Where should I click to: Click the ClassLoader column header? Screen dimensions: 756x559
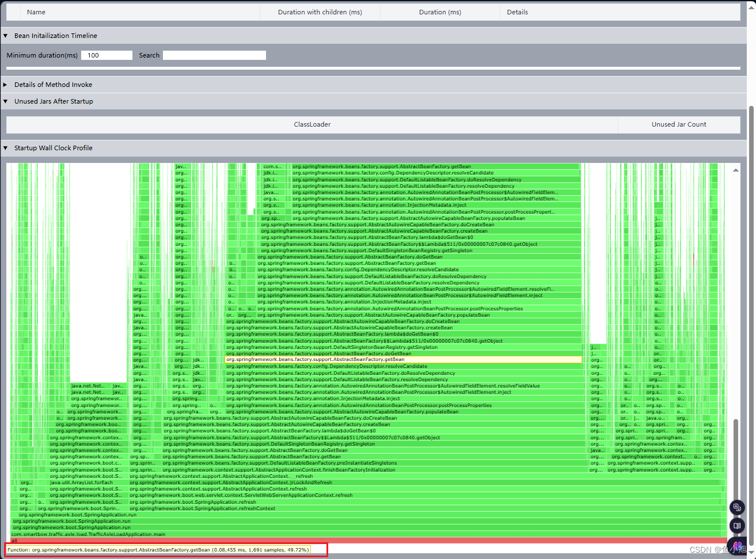(x=312, y=124)
